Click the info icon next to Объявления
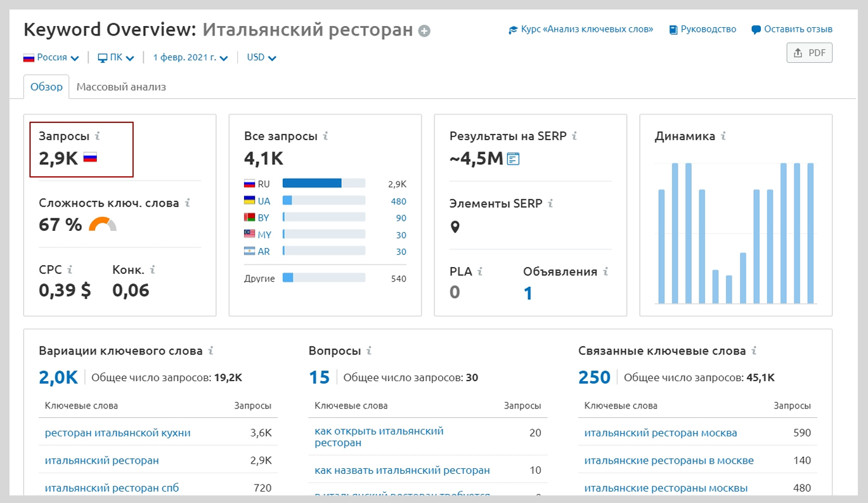 click(x=606, y=271)
